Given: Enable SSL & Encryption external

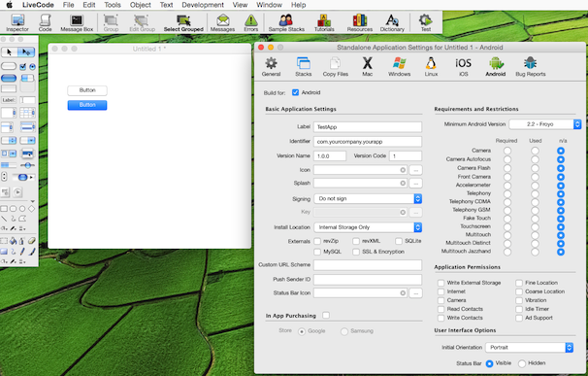Looking at the screenshot, I should click(x=356, y=252).
